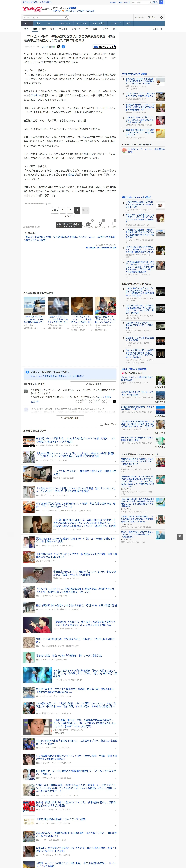Click the Yahoo! JAPAN news logo
186x868 pixels.
[37, 9]
